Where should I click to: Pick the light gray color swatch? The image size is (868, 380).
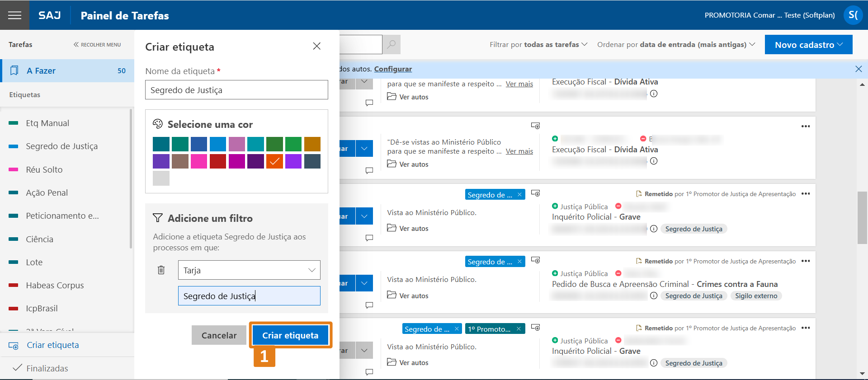click(161, 178)
